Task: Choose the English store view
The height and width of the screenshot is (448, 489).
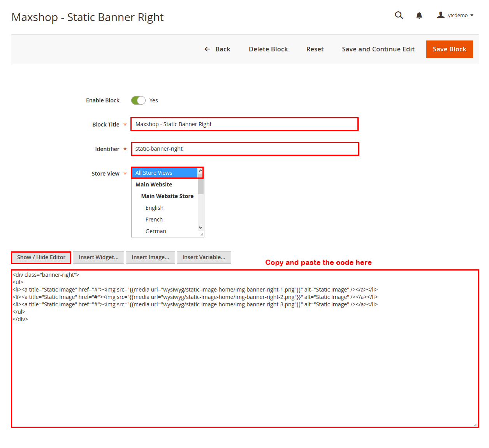Action: [x=155, y=208]
